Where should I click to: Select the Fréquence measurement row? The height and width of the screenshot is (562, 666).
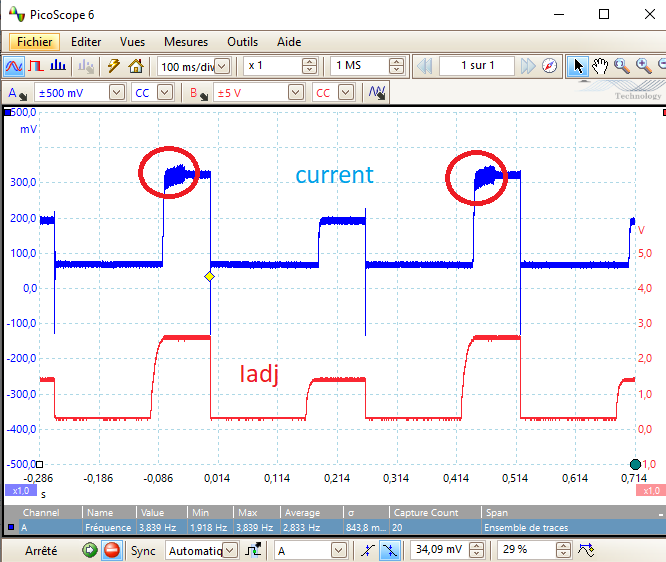click(x=333, y=528)
